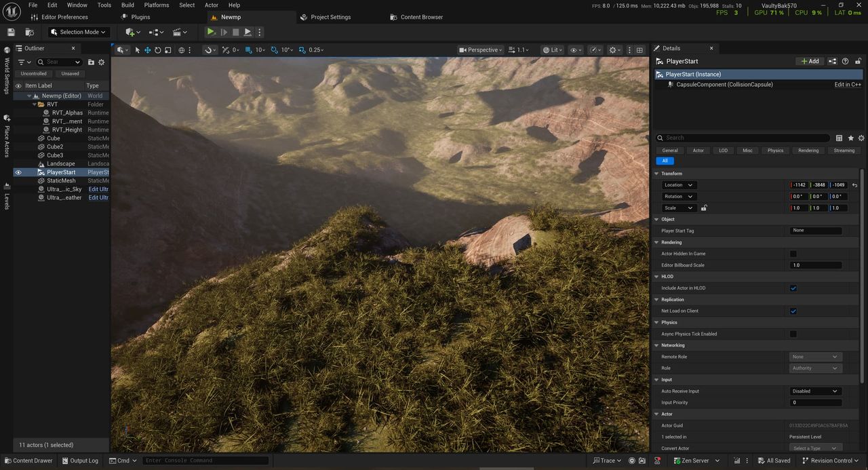Click the Scale lock ratio padlock icon
This screenshot has height=470, width=868.
pos(704,208)
